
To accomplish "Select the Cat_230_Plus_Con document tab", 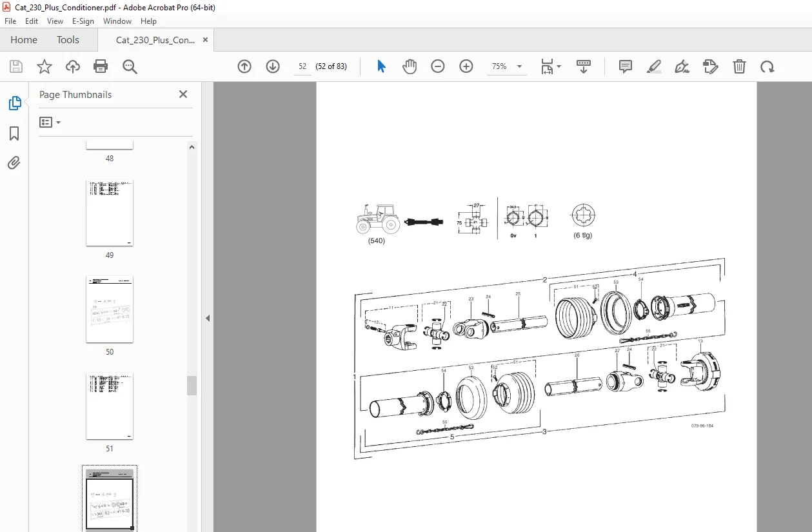I will point(155,40).
